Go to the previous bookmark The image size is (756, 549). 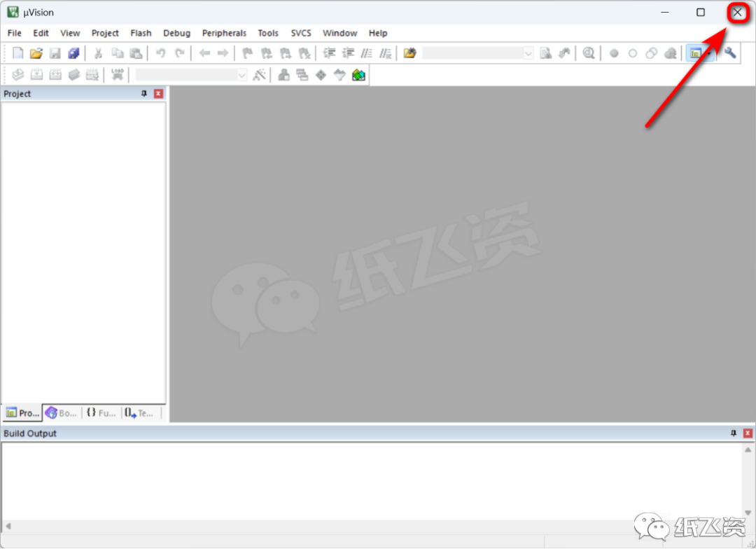[x=266, y=53]
